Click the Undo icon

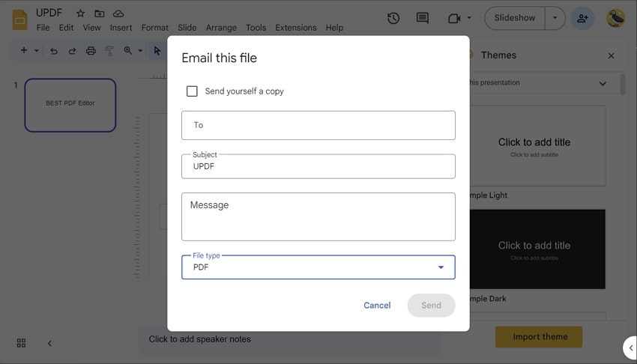pos(54,51)
